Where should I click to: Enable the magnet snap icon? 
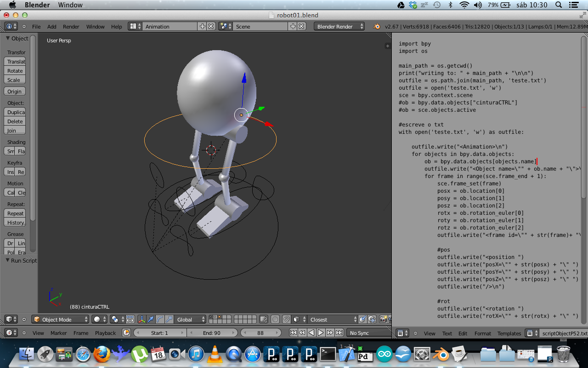click(286, 319)
